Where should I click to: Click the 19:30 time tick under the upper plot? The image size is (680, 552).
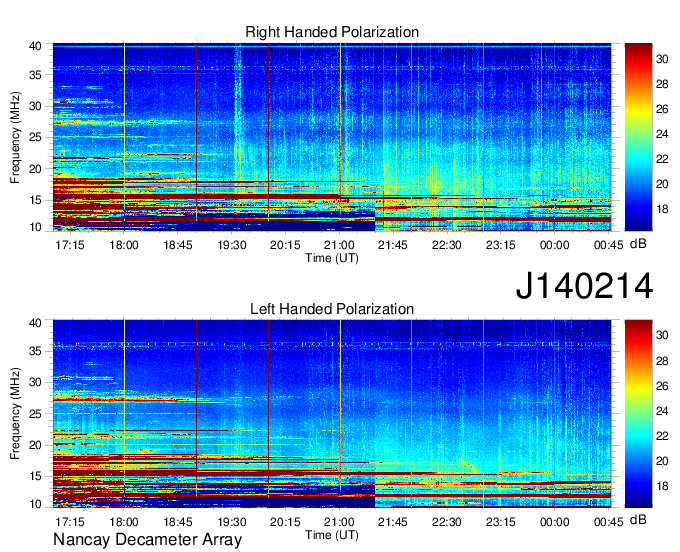pos(232,245)
